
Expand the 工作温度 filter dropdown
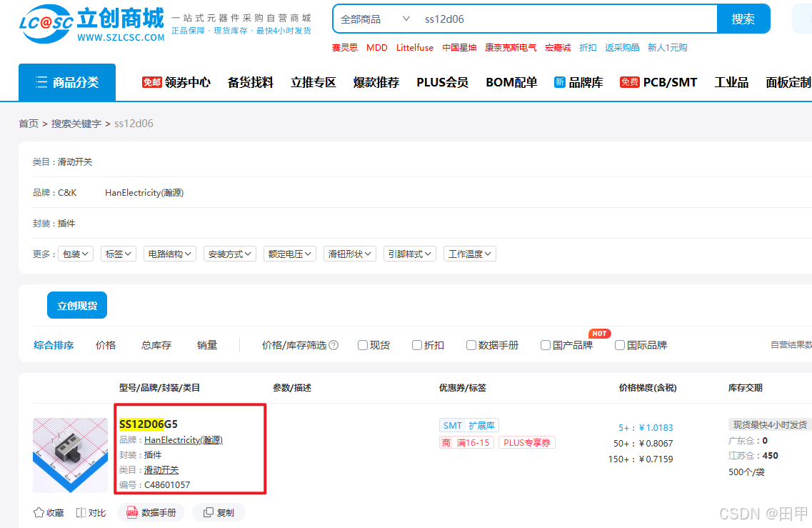pos(470,254)
